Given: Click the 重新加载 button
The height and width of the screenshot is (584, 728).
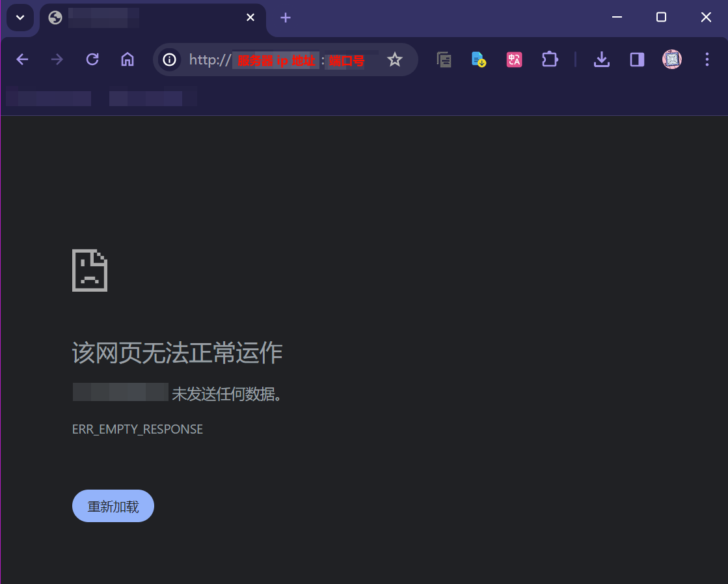Looking at the screenshot, I should [113, 506].
